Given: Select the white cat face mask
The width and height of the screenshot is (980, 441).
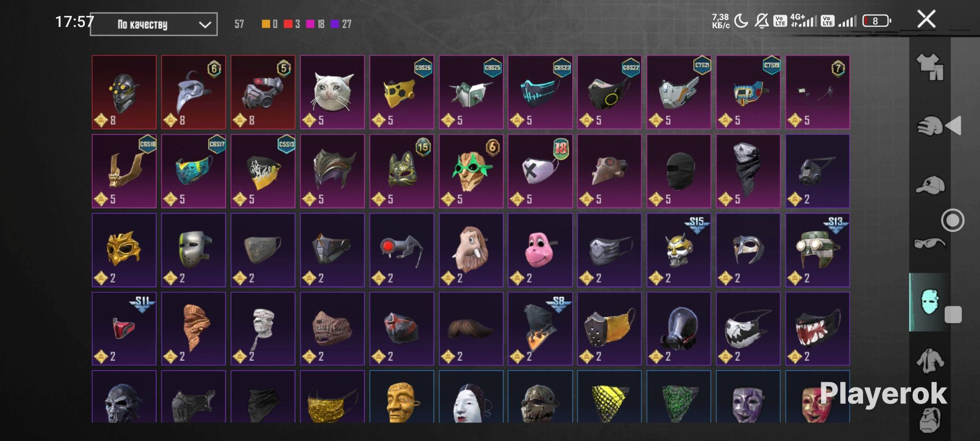Looking at the screenshot, I should [332, 92].
